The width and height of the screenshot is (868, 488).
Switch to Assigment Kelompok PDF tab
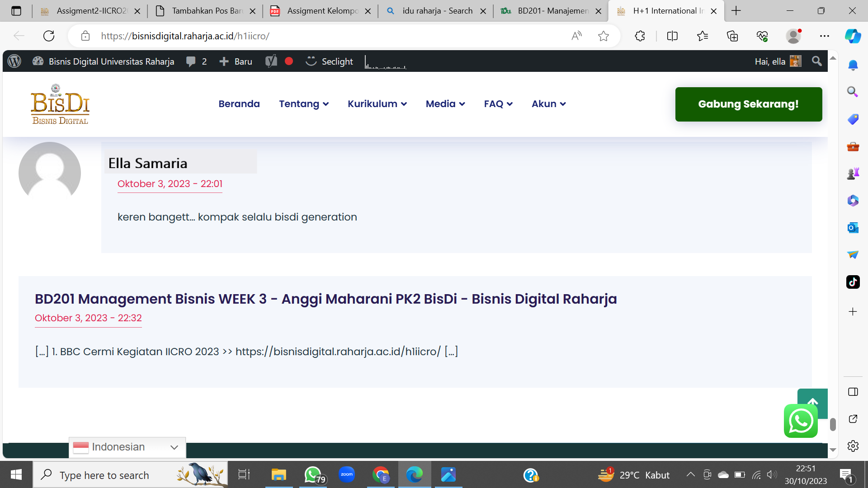(x=321, y=11)
